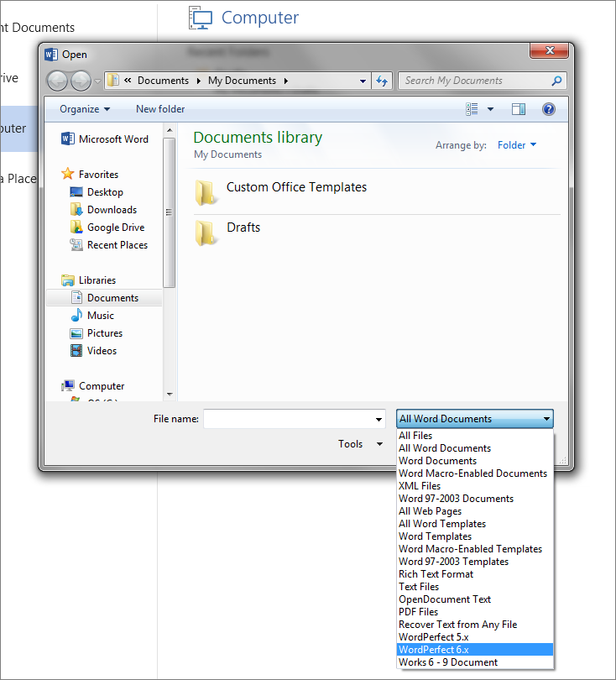The width and height of the screenshot is (616, 680).
Task: Click the Computer icon in navigation pane
Action: tap(68, 385)
